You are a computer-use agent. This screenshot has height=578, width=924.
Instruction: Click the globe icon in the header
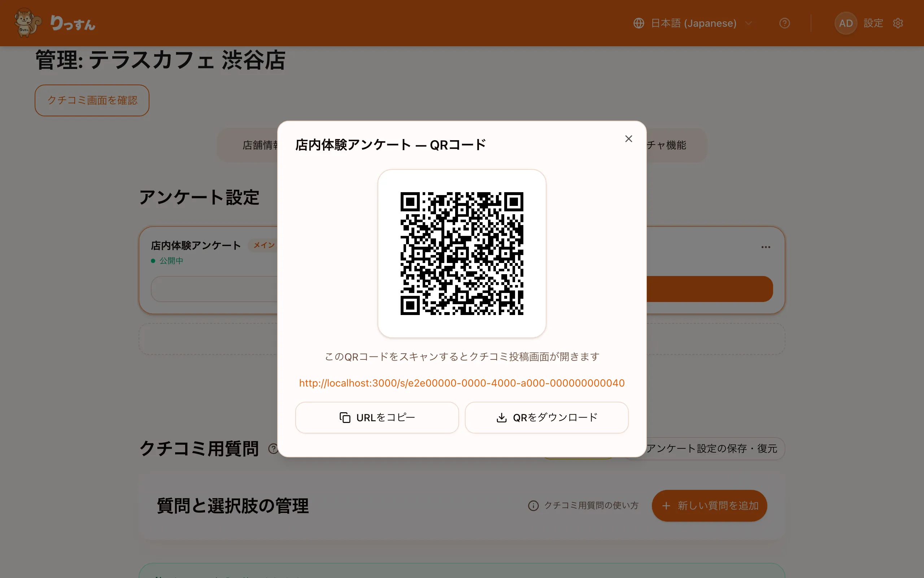point(639,23)
